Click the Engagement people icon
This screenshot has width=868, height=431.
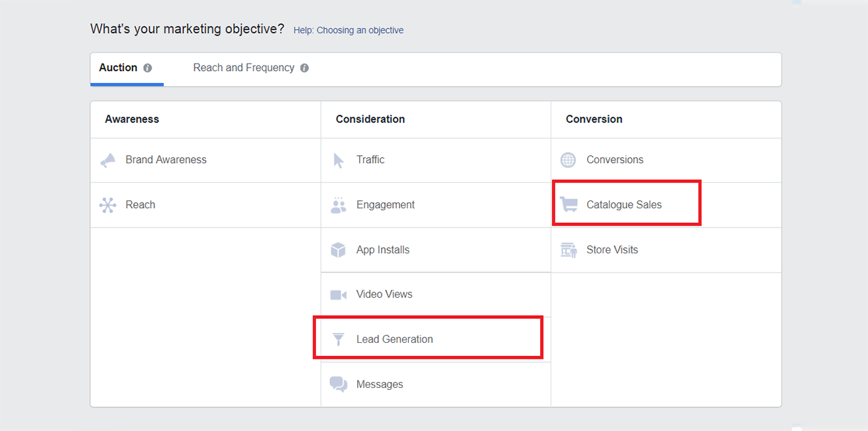click(339, 205)
